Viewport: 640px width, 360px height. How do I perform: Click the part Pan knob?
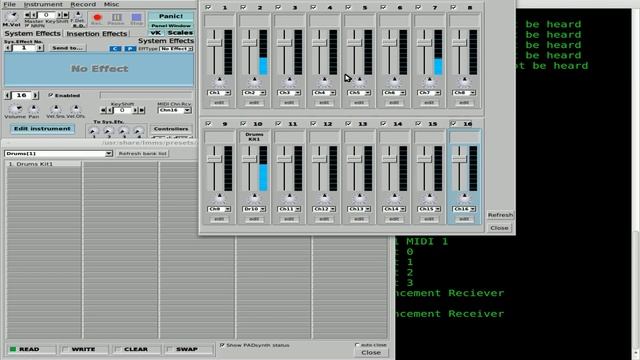(34, 109)
